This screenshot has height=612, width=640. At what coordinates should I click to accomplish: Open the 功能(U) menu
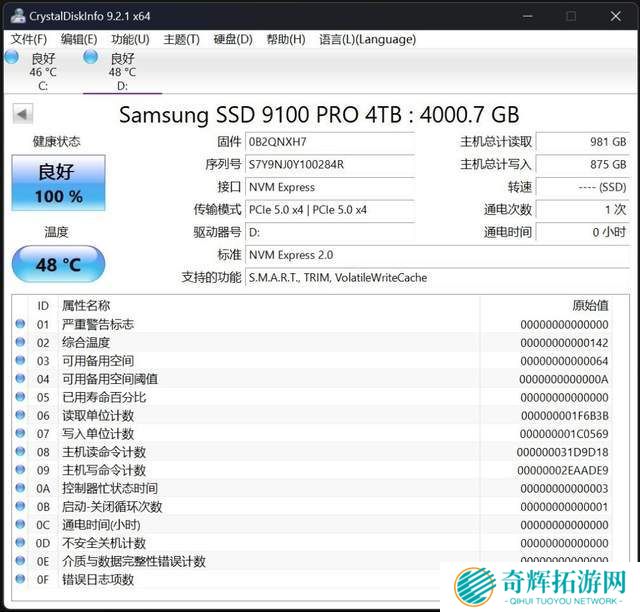pyautogui.click(x=130, y=39)
